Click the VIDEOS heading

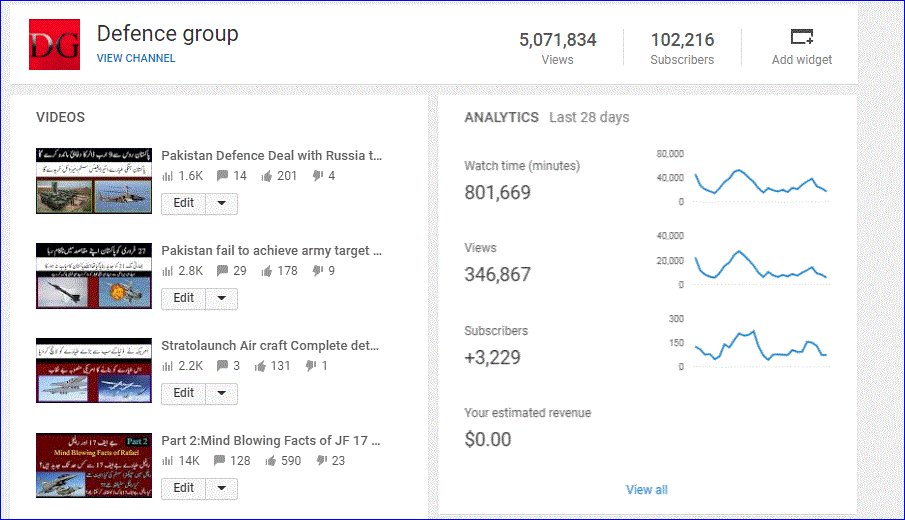tap(61, 117)
